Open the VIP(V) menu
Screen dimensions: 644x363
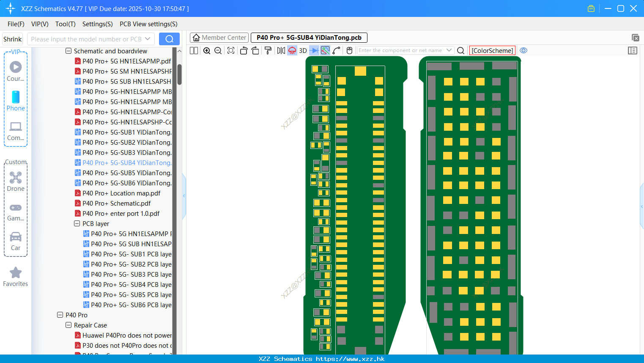pyautogui.click(x=40, y=24)
